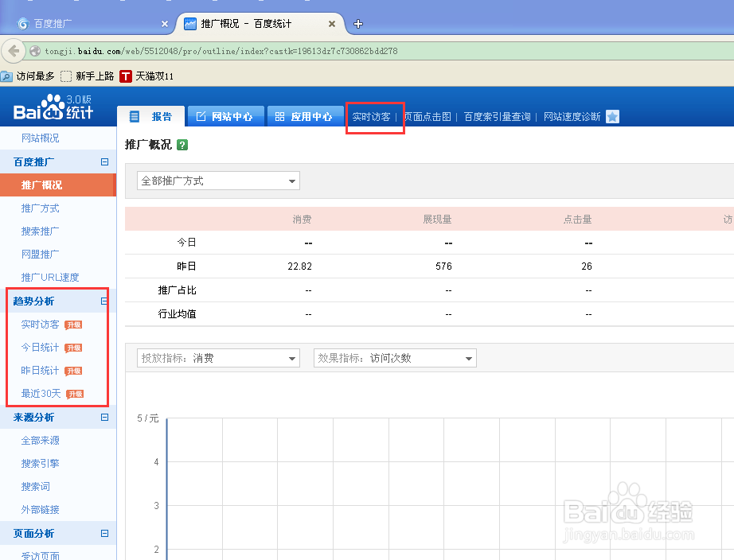Collapse the 趋势分析 sidebar section
Viewport: 734px width, 560px height.
click(104, 301)
